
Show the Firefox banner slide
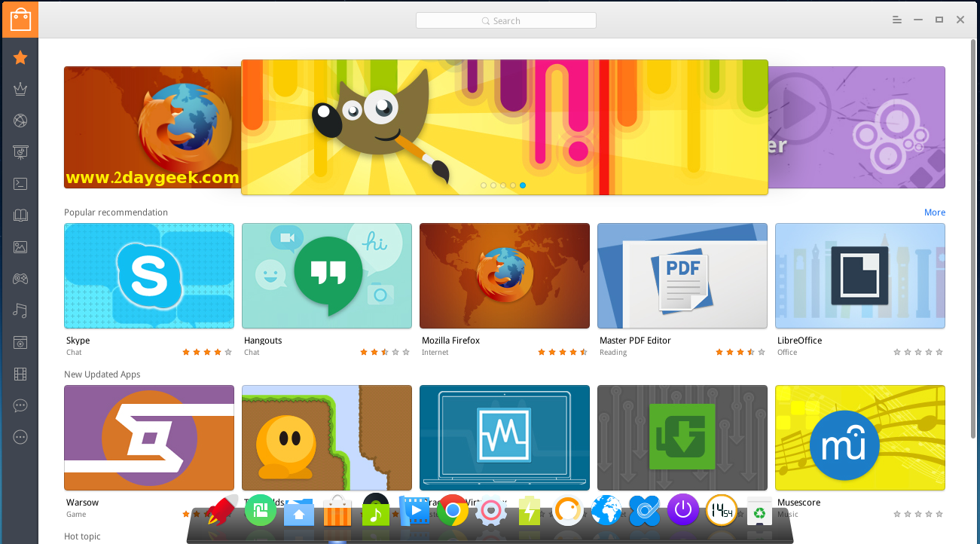152,127
